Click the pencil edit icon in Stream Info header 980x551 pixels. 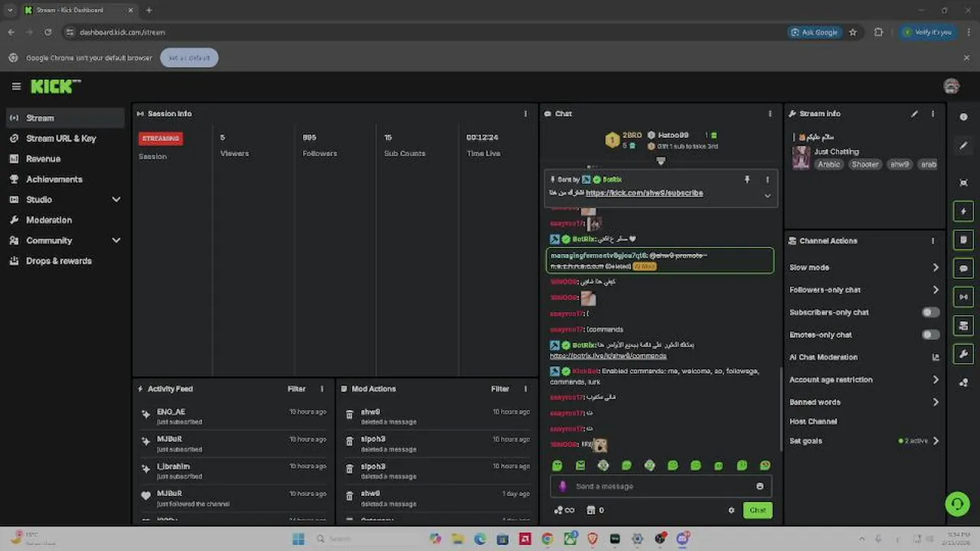(914, 113)
